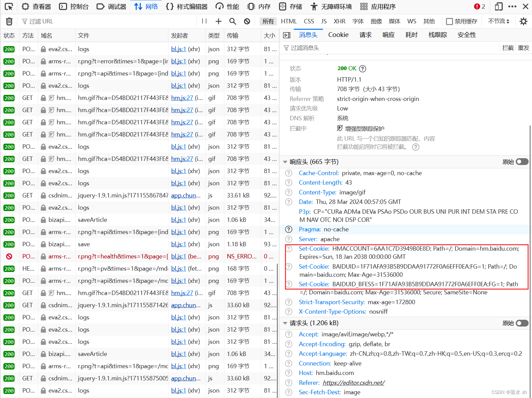This screenshot has width=532, height=398.
Task: Select the HEAD pv r.png request
Action: click(x=140, y=269)
